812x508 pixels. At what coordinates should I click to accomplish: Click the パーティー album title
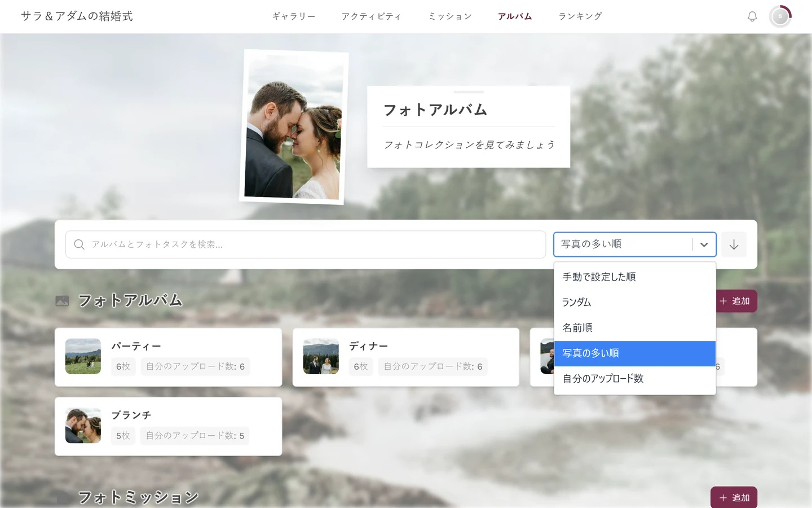136,346
